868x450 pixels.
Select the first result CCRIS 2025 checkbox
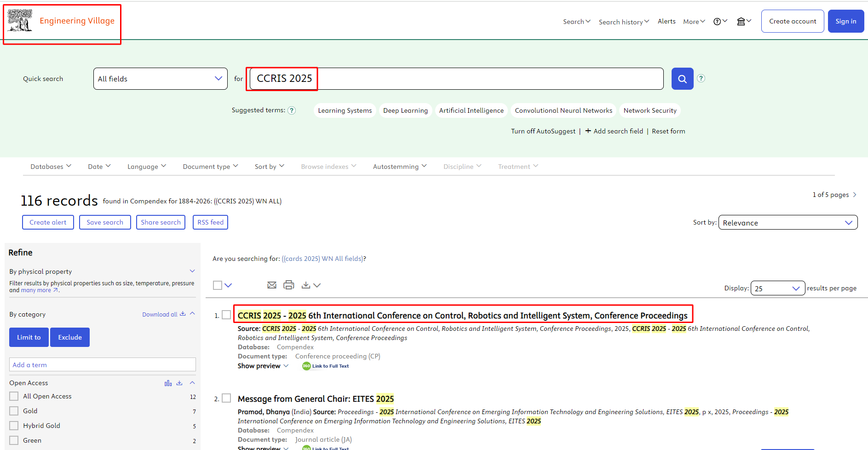226,315
